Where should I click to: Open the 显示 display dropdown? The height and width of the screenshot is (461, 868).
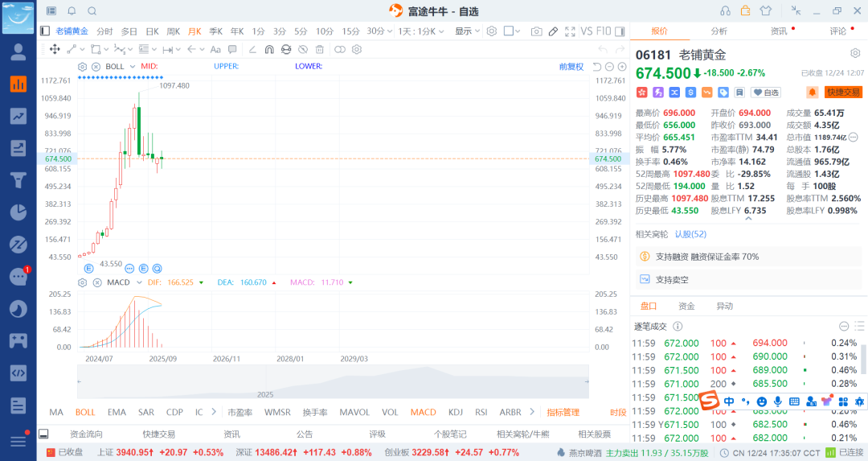(467, 31)
